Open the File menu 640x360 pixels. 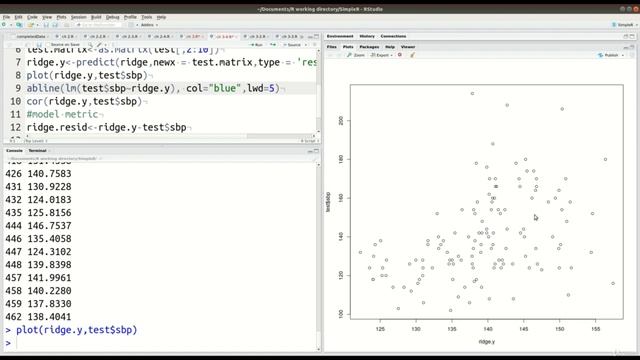tap(6, 17)
